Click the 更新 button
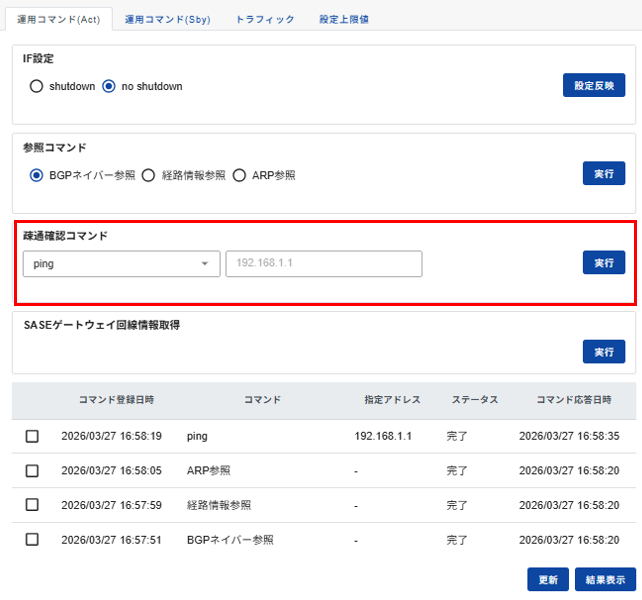This screenshot has width=642, height=600. point(548,579)
